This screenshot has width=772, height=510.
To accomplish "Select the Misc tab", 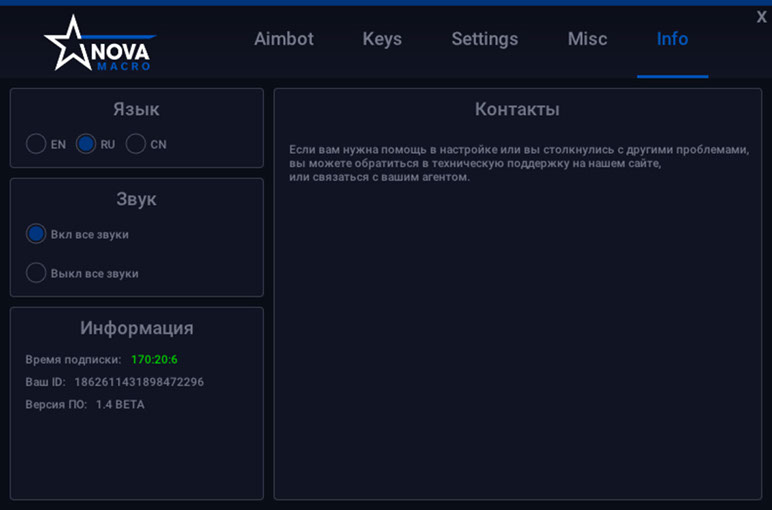I will [x=587, y=39].
